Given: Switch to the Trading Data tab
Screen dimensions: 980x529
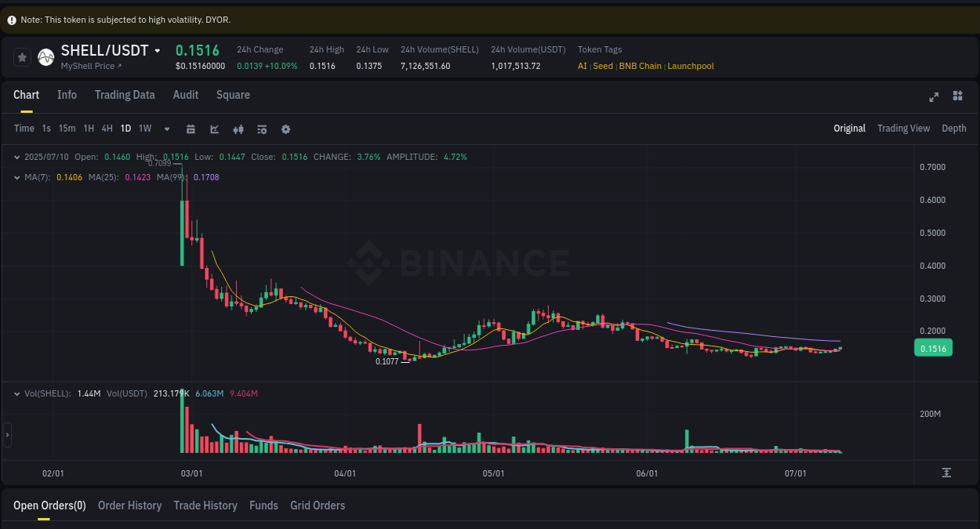Looking at the screenshot, I should click(125, 95).
